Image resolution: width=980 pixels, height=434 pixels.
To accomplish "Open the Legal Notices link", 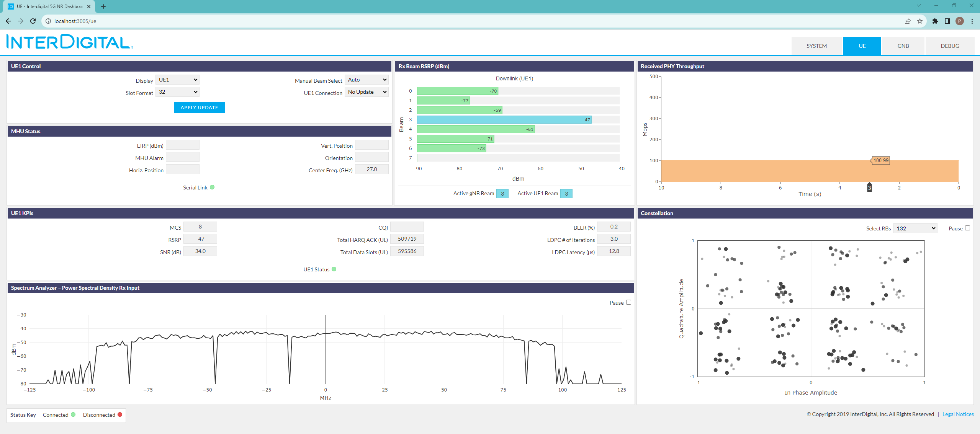I will tap(958, 414).
